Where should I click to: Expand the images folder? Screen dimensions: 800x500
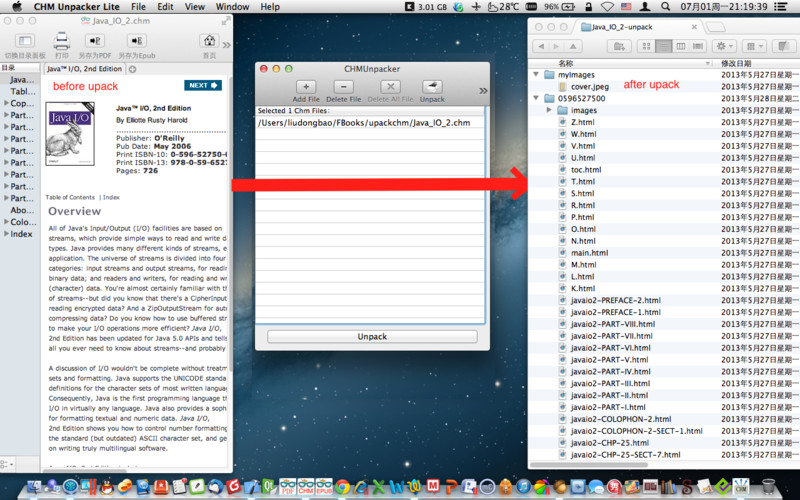[549, 110]
